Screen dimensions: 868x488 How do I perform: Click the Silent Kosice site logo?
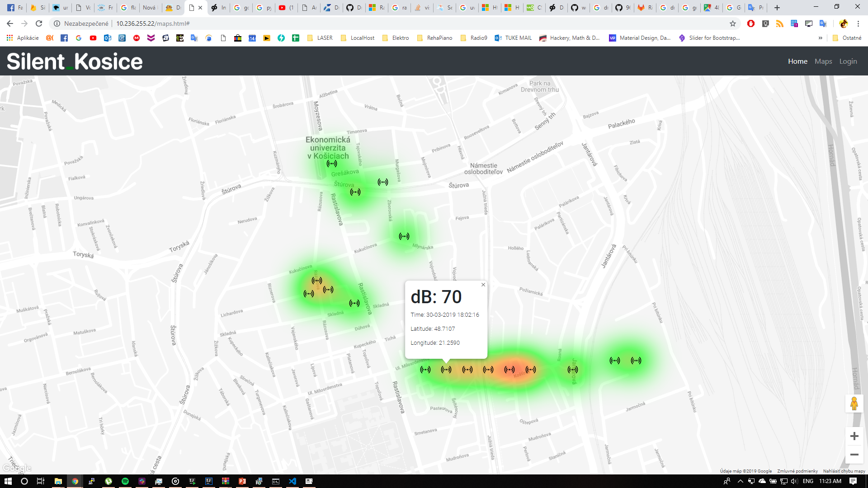point(75,61)
